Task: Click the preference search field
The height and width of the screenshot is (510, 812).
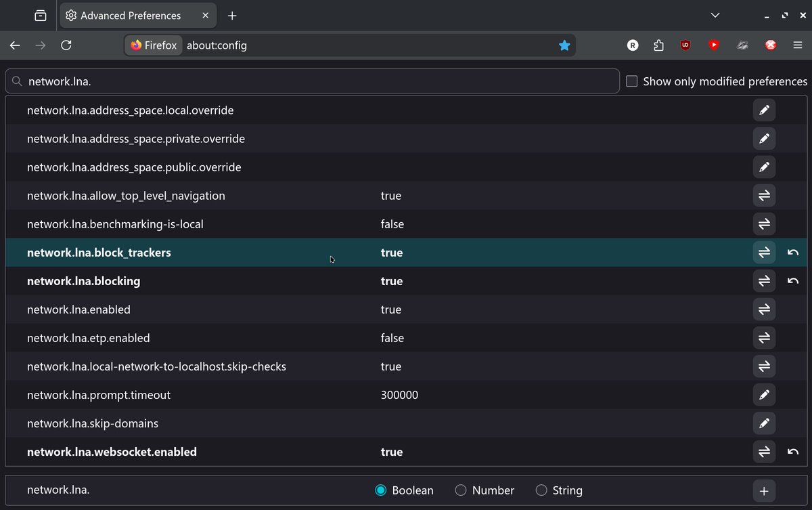Action: (x=313, y=81)
